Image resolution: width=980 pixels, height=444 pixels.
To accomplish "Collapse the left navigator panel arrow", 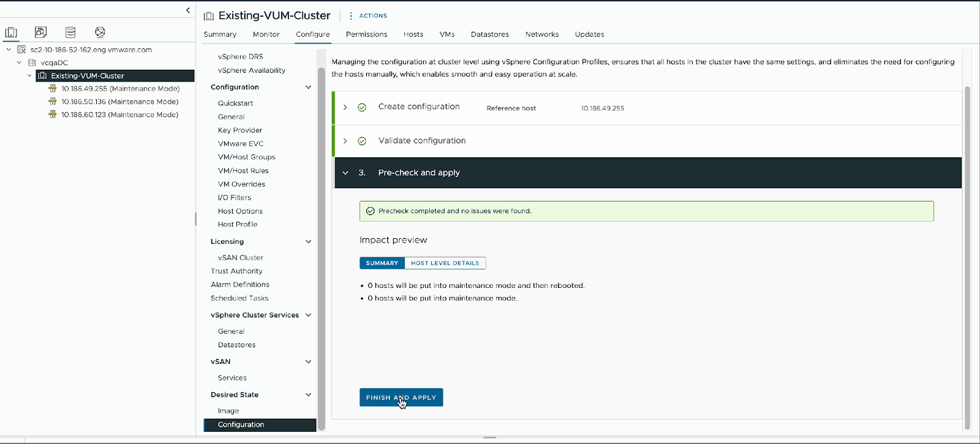I will coord(188,10).
